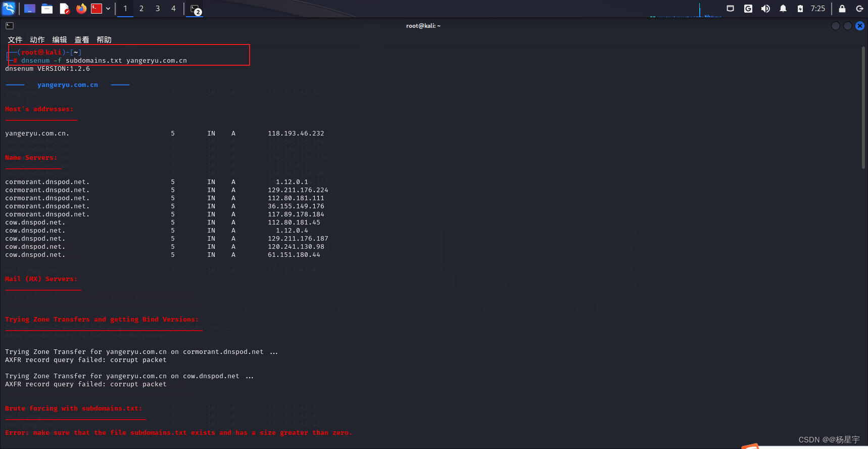868x449 pixels.
Task: Click the show desktop panel icon
Action: click(x=30, y=9)
